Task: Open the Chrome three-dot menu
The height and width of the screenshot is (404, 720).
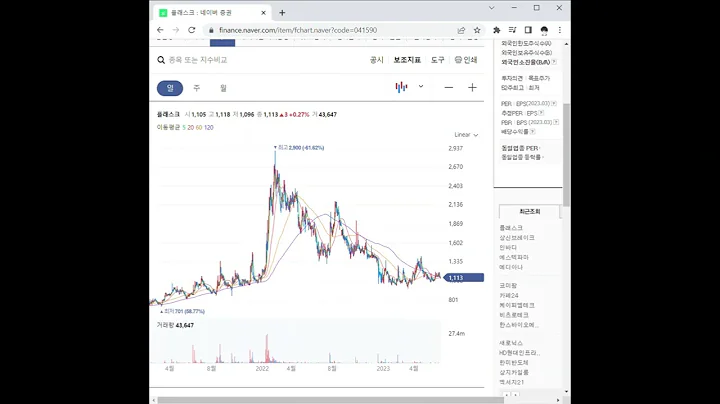Action: point(559,30)
